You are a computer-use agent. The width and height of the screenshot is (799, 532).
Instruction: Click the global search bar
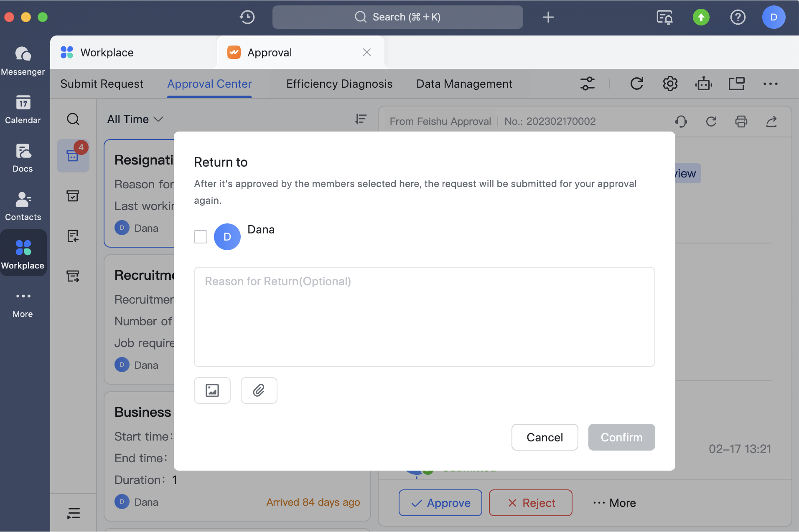tap(397, 17)
